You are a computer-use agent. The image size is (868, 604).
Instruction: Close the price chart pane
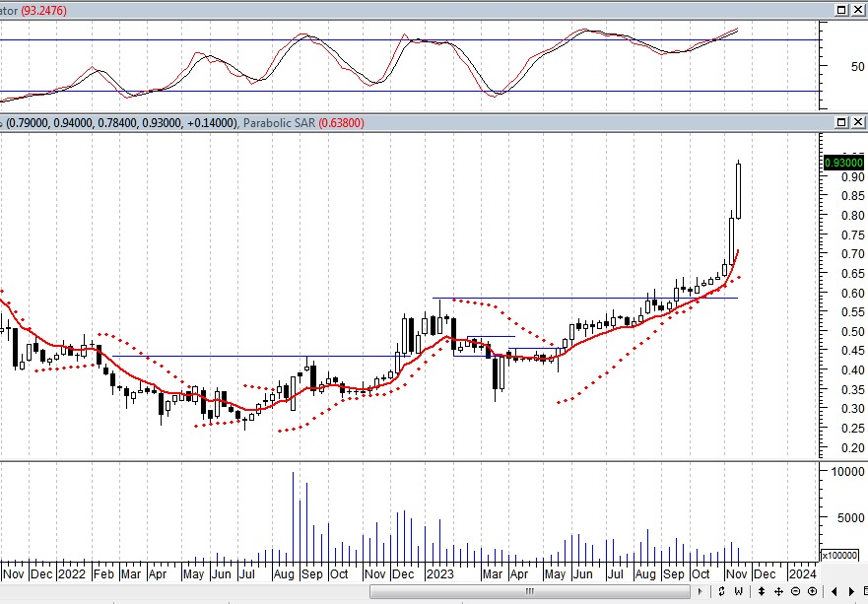pos(856,122)
